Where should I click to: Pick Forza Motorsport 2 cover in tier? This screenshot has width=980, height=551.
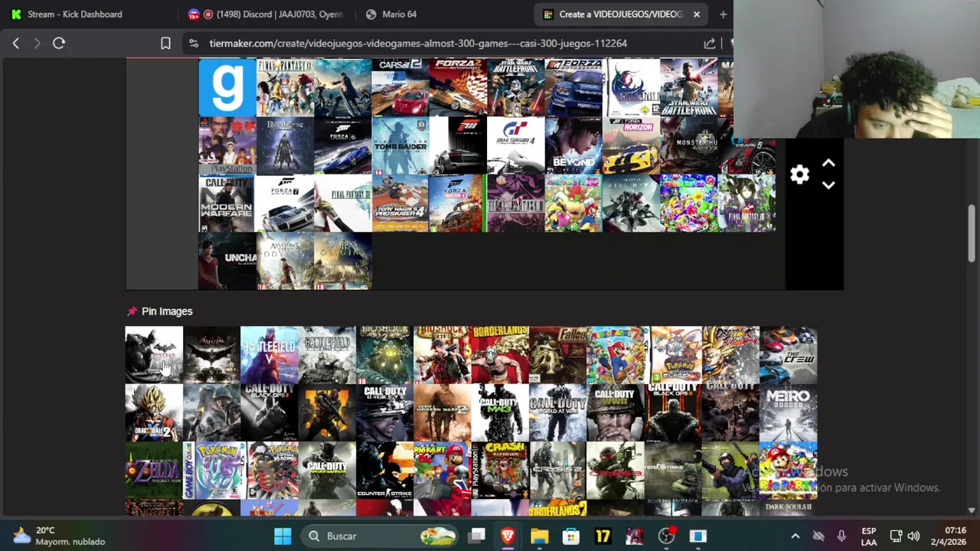tap(458, 87)
